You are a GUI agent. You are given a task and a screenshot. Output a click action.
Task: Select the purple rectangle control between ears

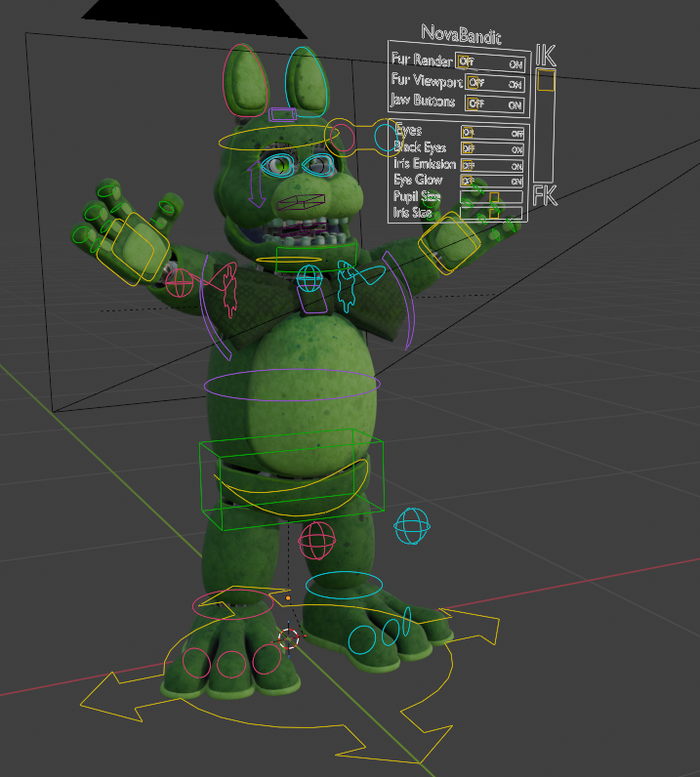coord(282,114)
